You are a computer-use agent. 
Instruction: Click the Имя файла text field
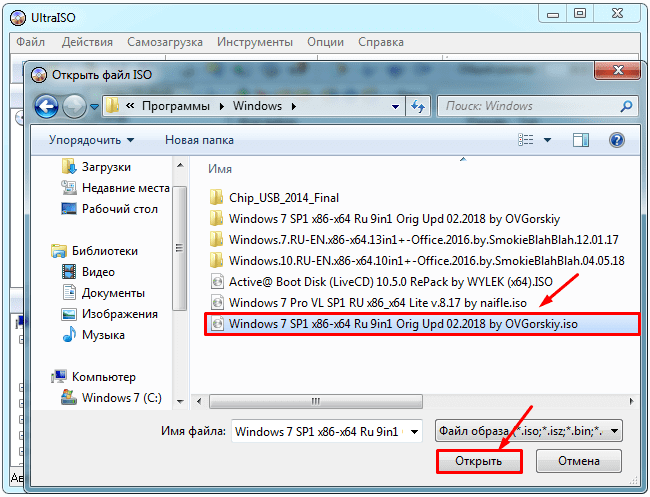(x=319, y=432)
